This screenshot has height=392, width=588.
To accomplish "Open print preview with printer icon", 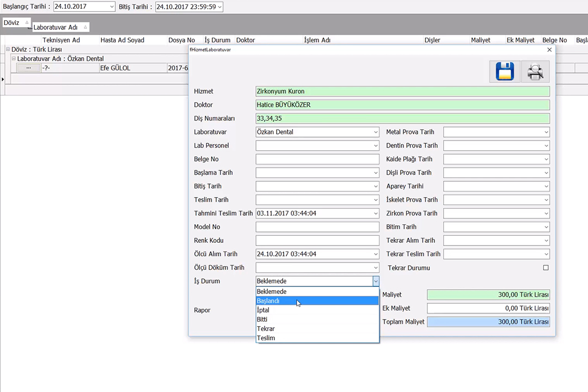I will pyautogui.click(x=535, y=71).
